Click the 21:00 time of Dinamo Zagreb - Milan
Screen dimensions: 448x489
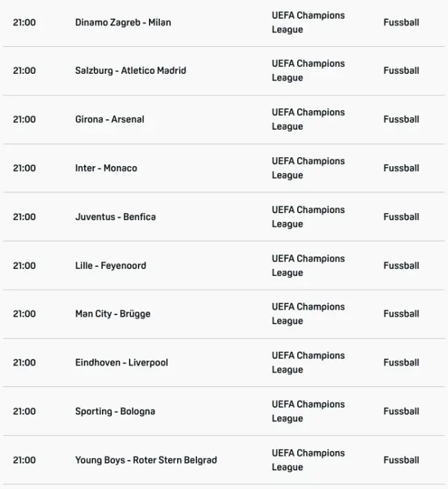[24, 22]
